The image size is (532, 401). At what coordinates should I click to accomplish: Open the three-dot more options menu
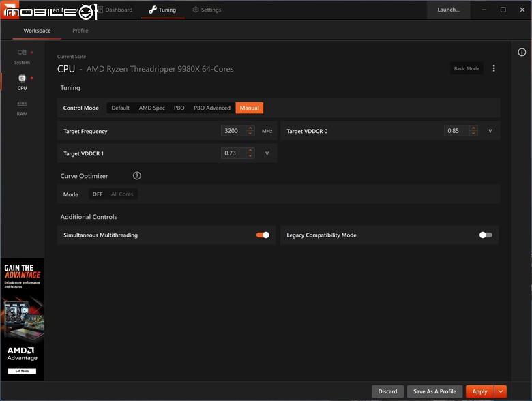(494, 68)
